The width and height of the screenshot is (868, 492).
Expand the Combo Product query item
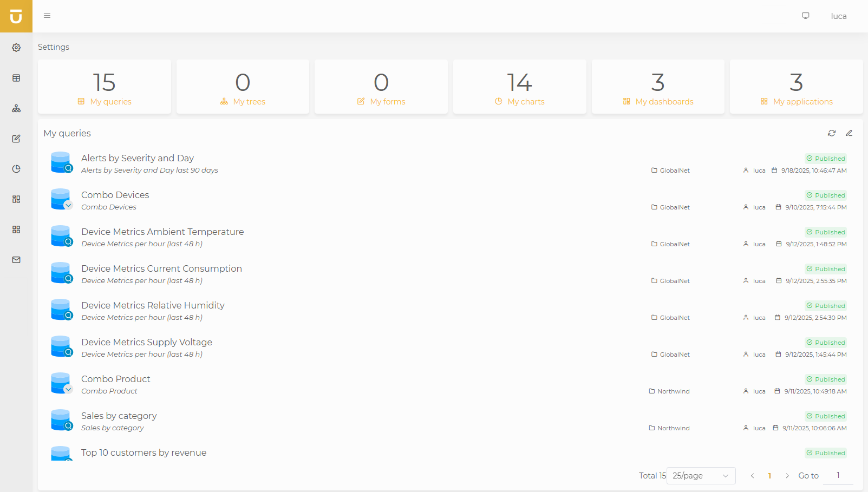[68, 389]
